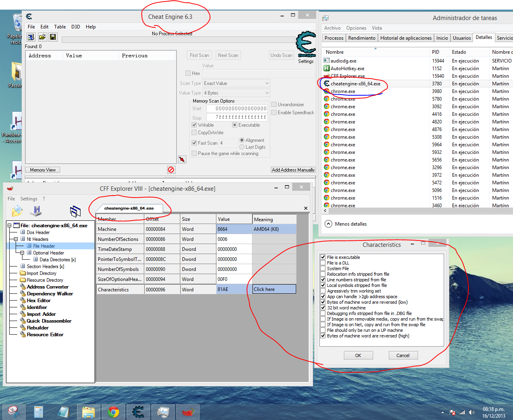
Task: Click memory scan Start address field
Action: coord(237,109)
